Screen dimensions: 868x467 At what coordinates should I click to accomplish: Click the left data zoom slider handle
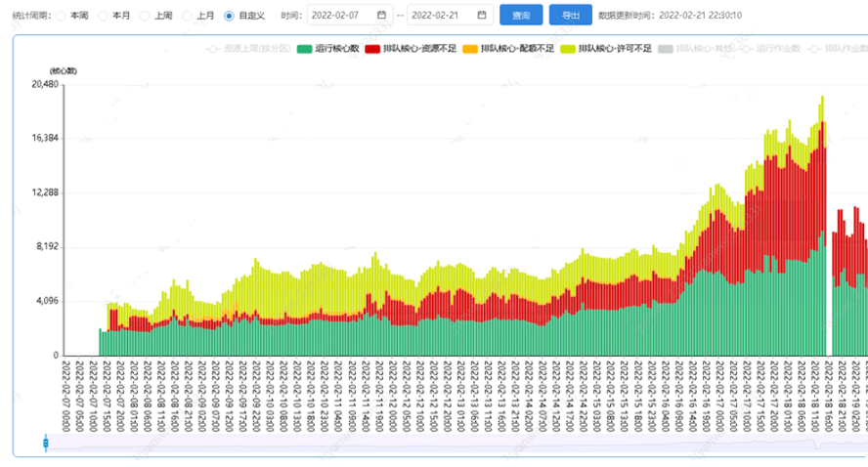pyautogui.click(x=45, y=445)
